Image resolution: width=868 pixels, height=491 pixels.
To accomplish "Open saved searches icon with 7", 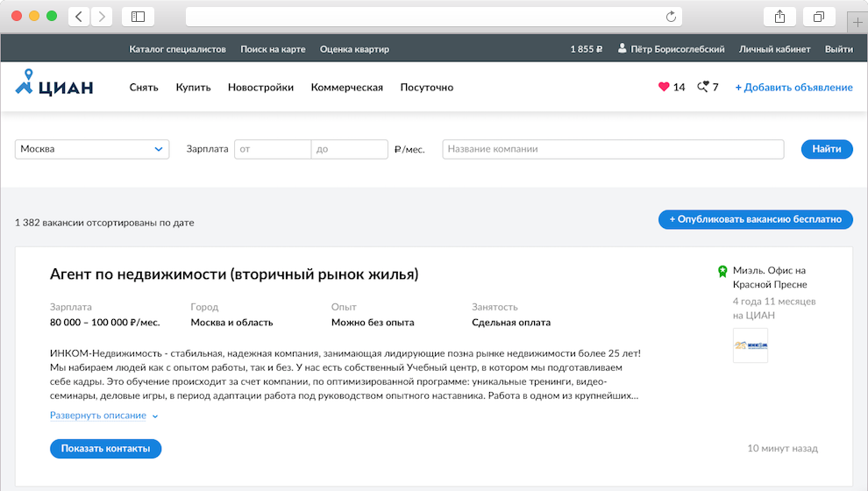I will tap(708, 87).
